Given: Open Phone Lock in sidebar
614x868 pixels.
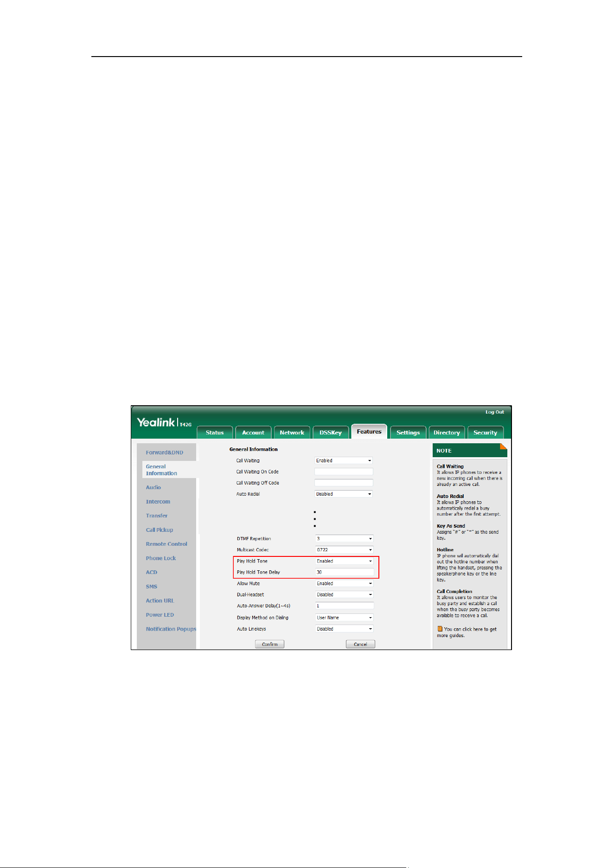Looking at the screenshot, I should coord(160,558).
